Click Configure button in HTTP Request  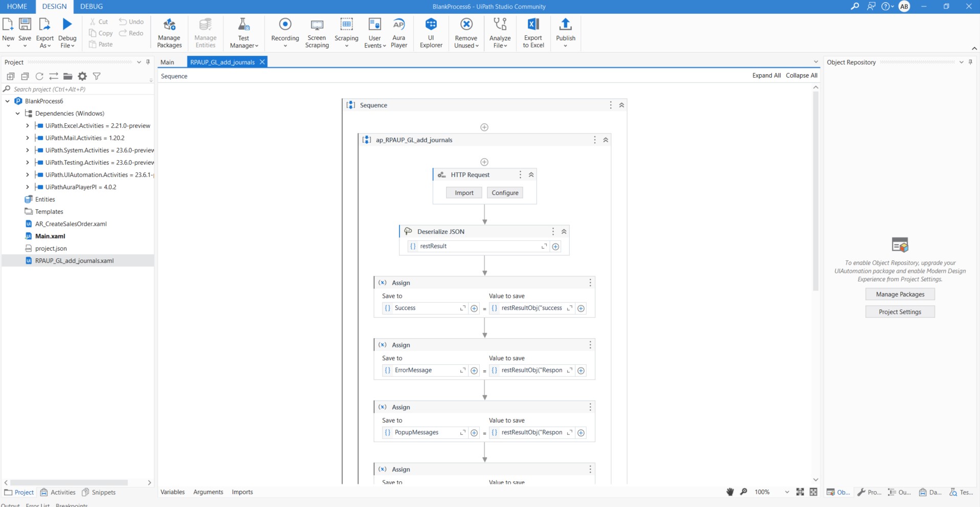505,193
